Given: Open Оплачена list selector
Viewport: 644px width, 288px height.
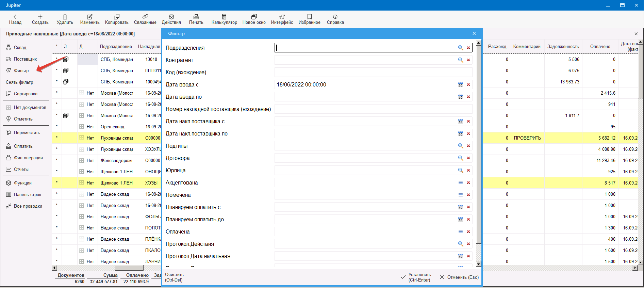Looking at the screenshot, I should pos(461,231).
